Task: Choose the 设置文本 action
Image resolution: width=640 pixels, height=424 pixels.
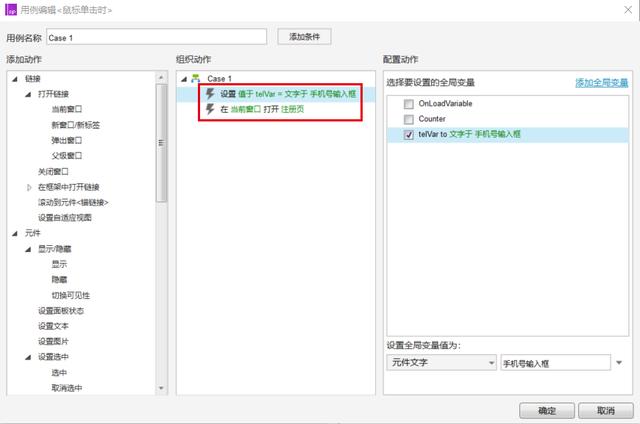Action: [x=53, y=326]
